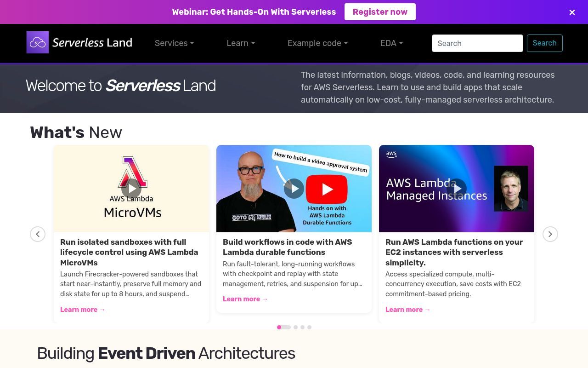Click the 'Launch Firecracker-powered sandboxes' description
The height and width of the screenshot is (368, 588).
(131, 284)
